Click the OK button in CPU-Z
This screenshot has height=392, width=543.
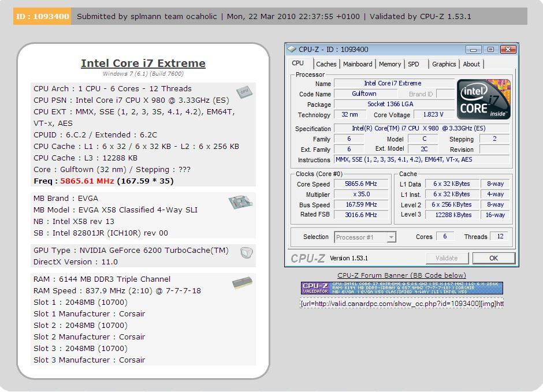[x=493, y=258]
